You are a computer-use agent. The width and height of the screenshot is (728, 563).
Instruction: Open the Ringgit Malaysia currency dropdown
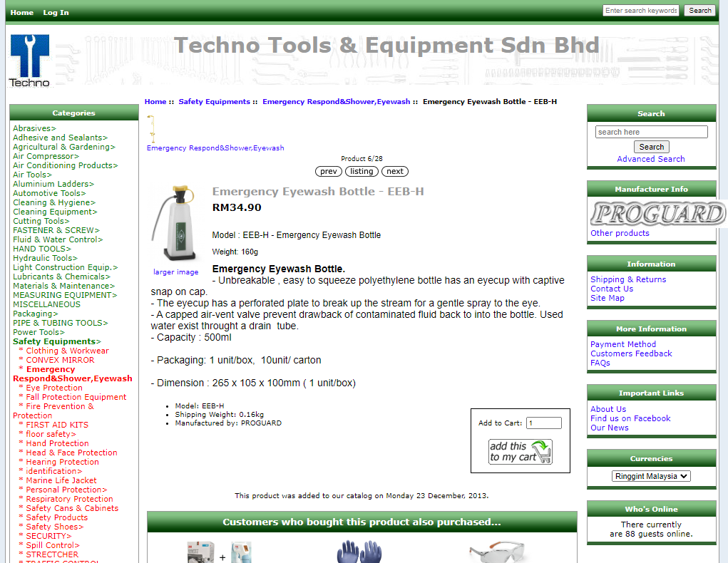(651, 476)
